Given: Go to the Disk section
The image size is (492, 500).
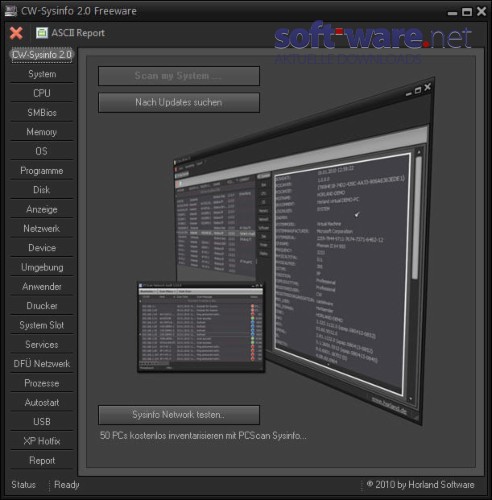Looking at the screenshot, I should pyautogui.click(x=42, y=190).
